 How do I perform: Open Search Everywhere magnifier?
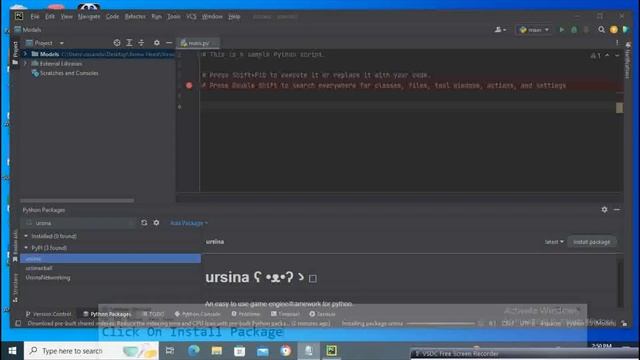602,30
